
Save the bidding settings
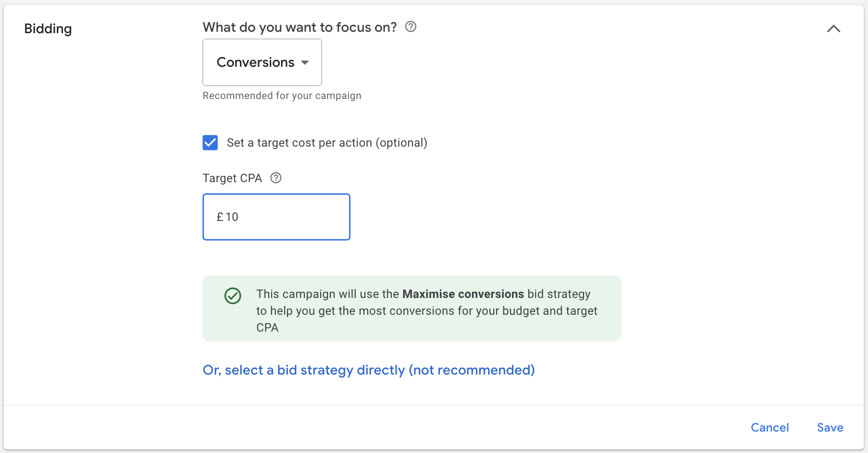(830, 427)
